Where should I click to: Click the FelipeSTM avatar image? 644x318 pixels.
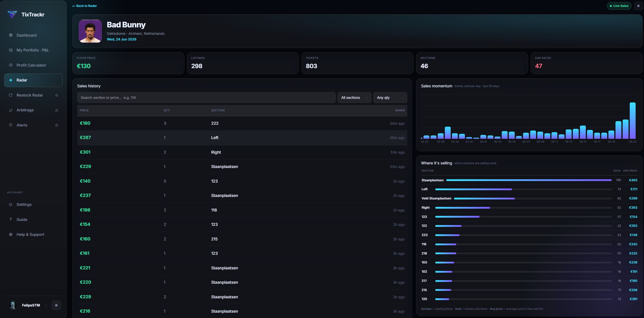13,305
